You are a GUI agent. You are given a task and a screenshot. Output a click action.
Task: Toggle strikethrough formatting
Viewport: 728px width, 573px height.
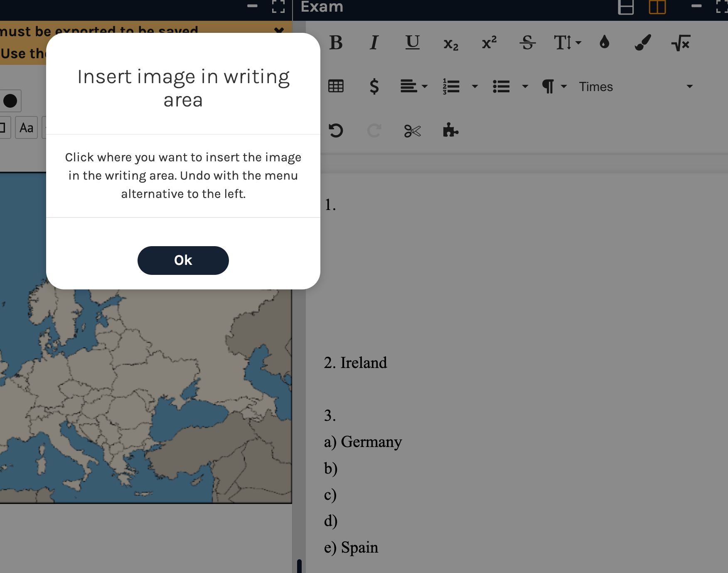tap(527, 42)
